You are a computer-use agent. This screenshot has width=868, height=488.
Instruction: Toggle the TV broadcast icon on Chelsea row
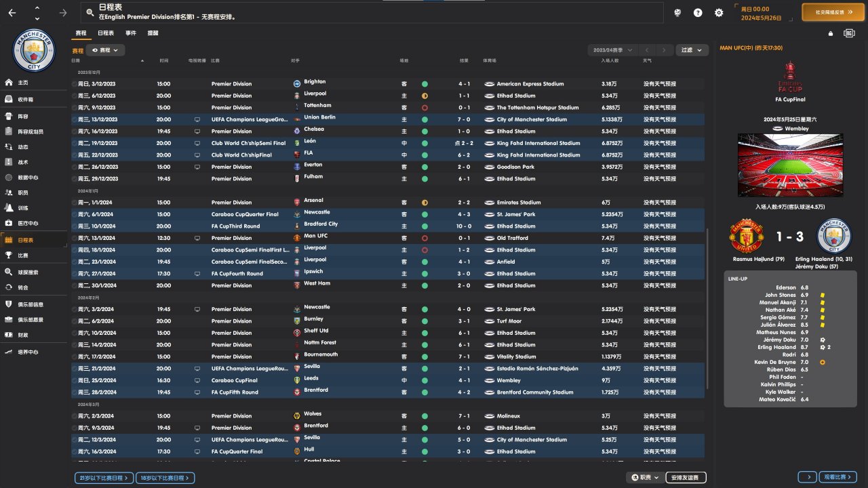pos(197,131)
